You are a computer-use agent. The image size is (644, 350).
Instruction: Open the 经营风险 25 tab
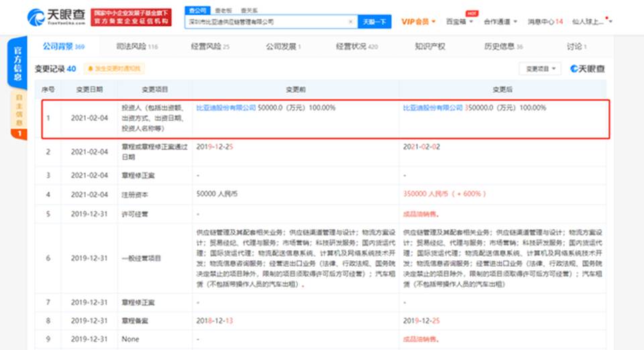210,46
